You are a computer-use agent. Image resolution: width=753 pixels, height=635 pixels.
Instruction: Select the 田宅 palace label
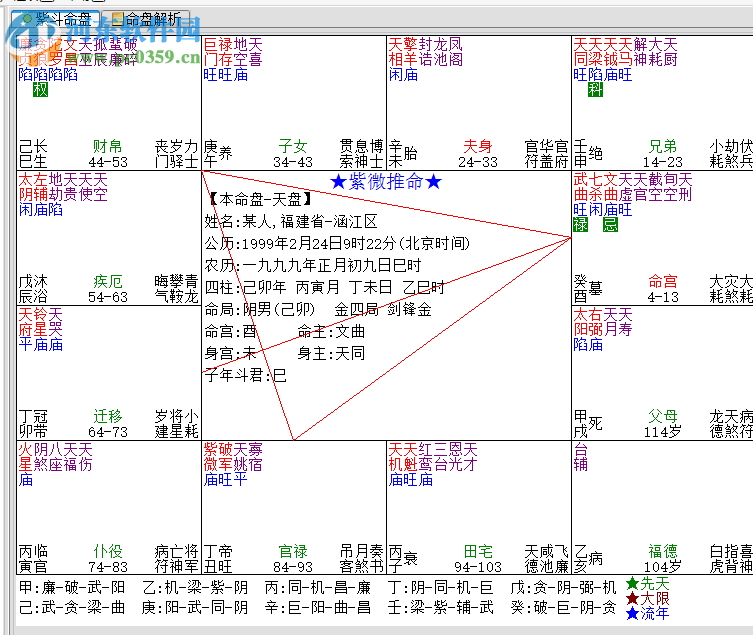[x=477, y=551]
